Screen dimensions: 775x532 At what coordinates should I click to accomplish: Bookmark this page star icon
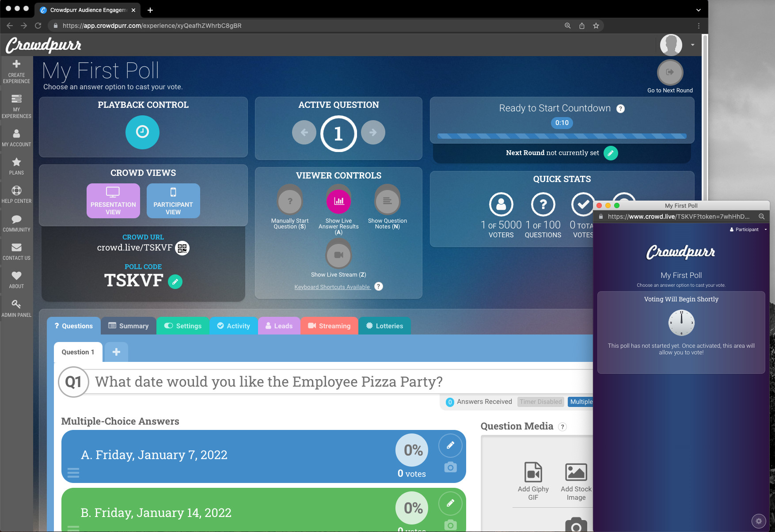[x=596, y=26]
